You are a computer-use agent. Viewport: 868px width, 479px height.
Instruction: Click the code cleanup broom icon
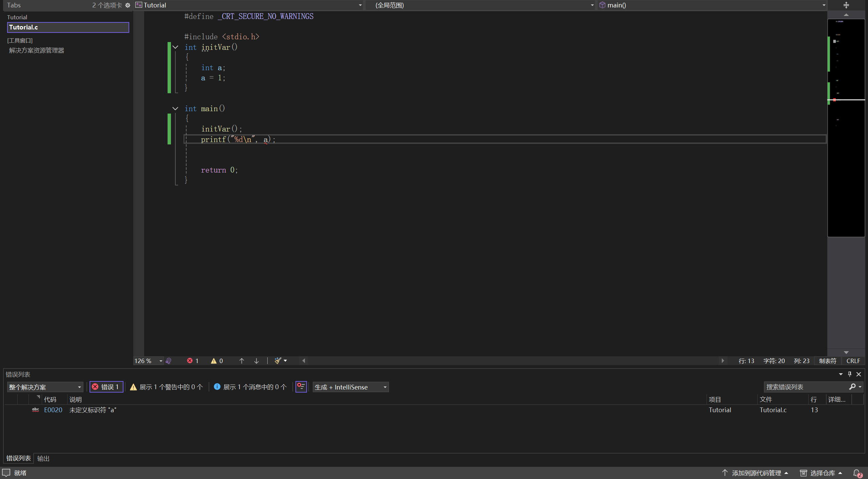pyautogui.click(x=278, y=361)
